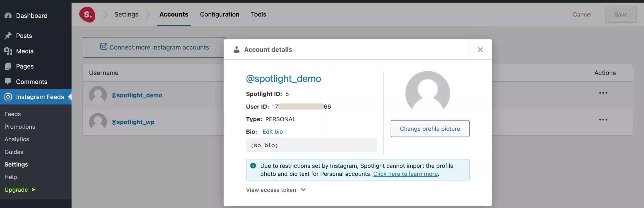Click the large profile picture placeholder
This screenshot has height=208, width=644.
pos(428,92)
